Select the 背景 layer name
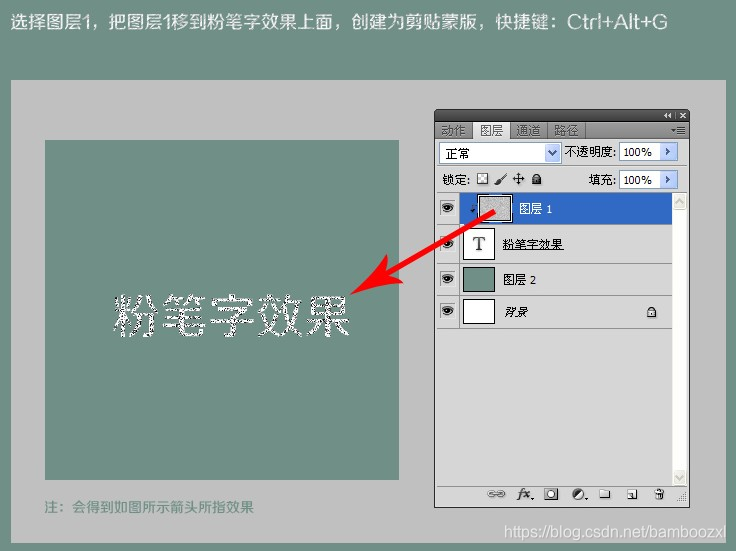This screenshot has width=736, height=551. 516,312
